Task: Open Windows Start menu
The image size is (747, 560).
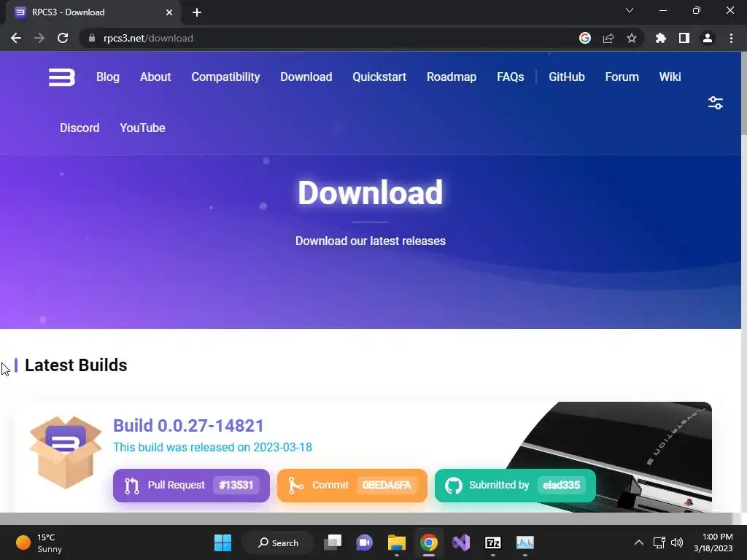Action: (x=222, y=542)
